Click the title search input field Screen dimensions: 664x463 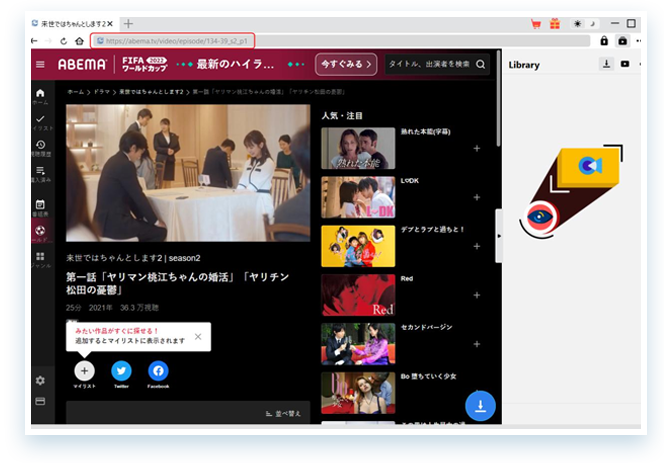coord(429,64)
